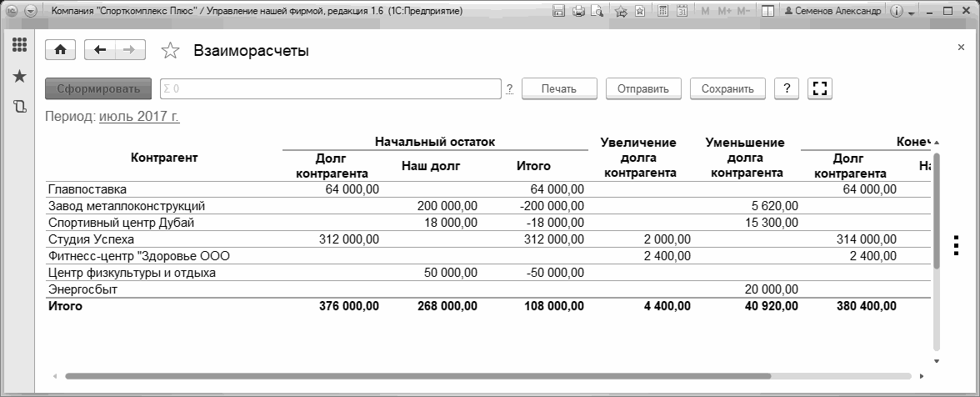Select Студия Успеха cell
This screenshot has width=980, height=397.
91,239
